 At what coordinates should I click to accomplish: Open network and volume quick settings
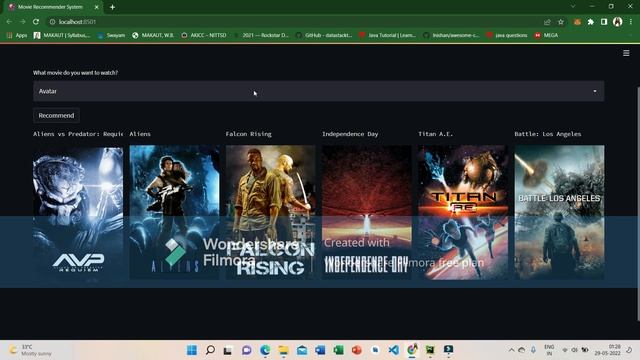pos(575,350)
